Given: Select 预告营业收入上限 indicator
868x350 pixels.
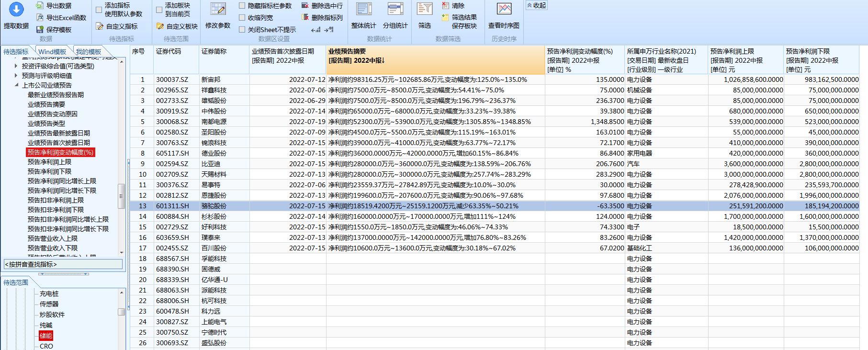Looking at the screenshot, I should 53,238.
